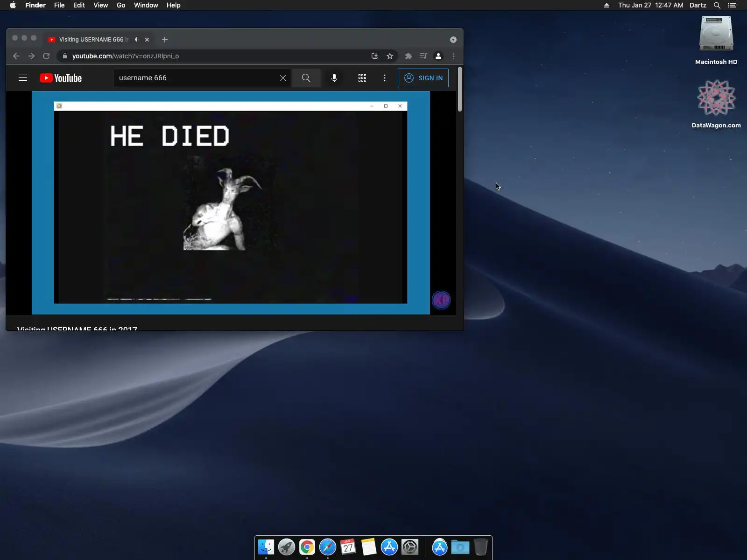The image size is (747, 560).
Task: Open the Chrome three-dot menu
Action: pos(453,56)
